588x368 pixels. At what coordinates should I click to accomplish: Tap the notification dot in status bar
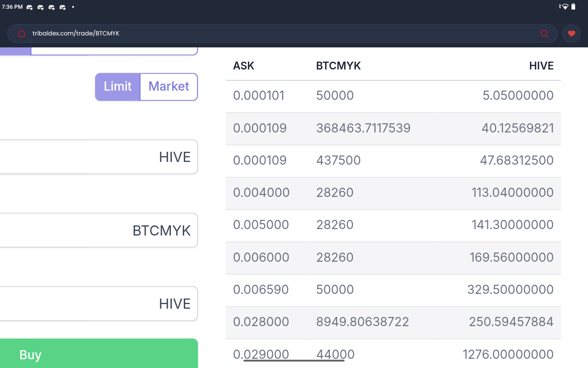pyautogui.click(x=73, y=7)
